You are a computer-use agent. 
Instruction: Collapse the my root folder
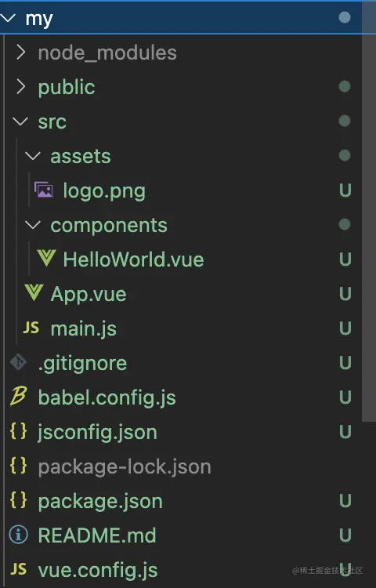8,17
